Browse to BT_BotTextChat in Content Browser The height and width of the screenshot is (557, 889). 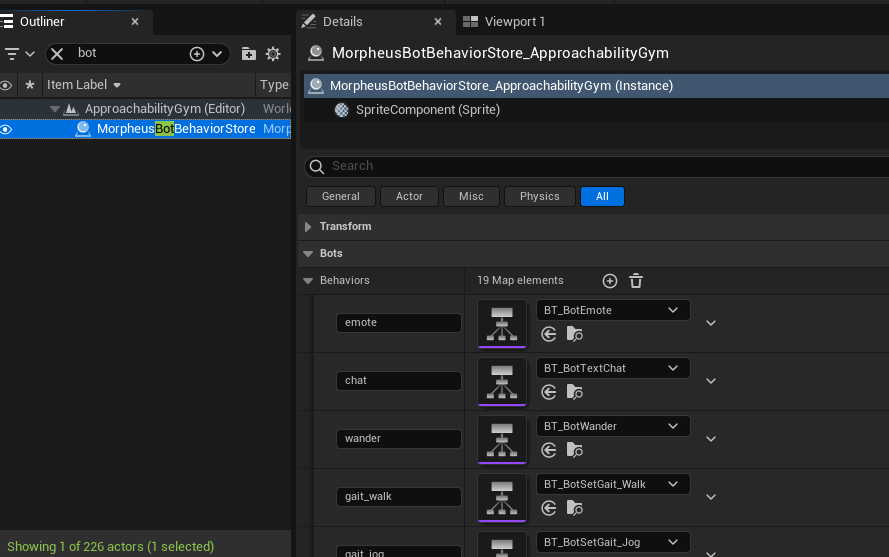click(574, 392)
